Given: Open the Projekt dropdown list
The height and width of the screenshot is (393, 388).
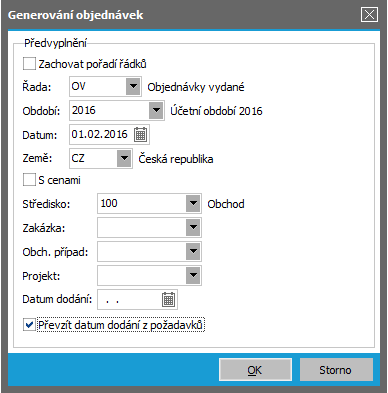Looking at the screenshot, I should point(193,275).
